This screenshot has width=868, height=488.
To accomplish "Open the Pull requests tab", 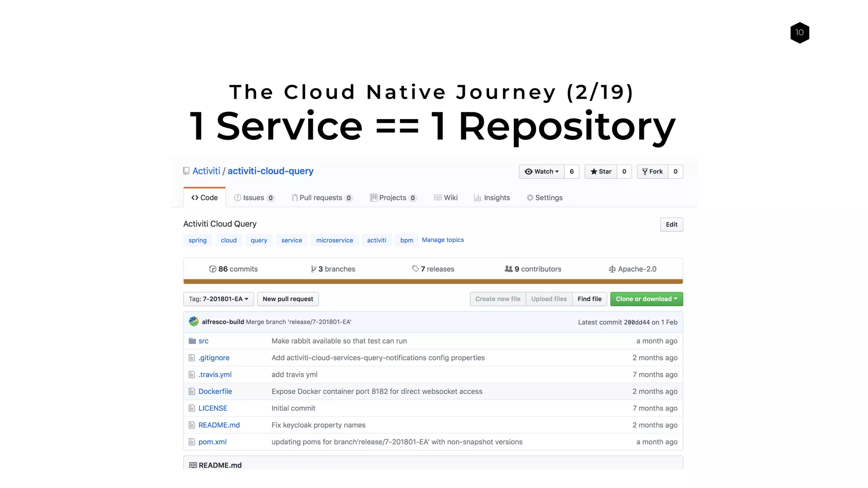I will pyautogui.click(x=322, y=198).
